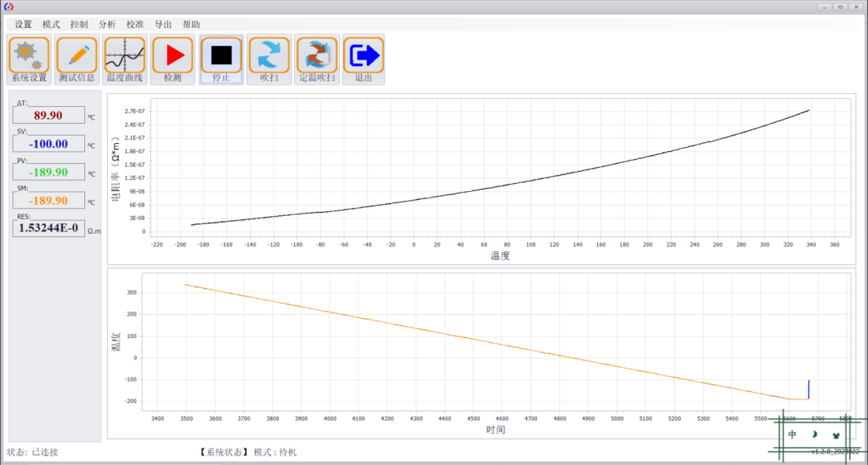
Task: Open the 校准 menu
Action: pos(135,24)
